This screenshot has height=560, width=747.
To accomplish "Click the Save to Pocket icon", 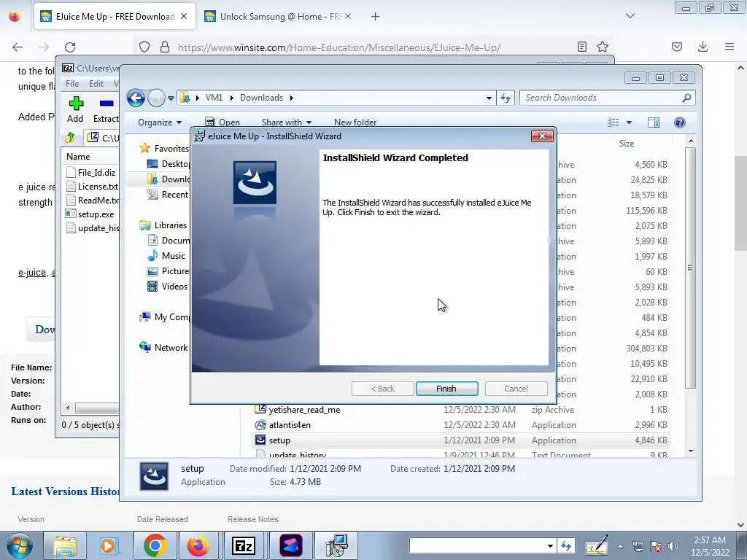I will point(677,47).
